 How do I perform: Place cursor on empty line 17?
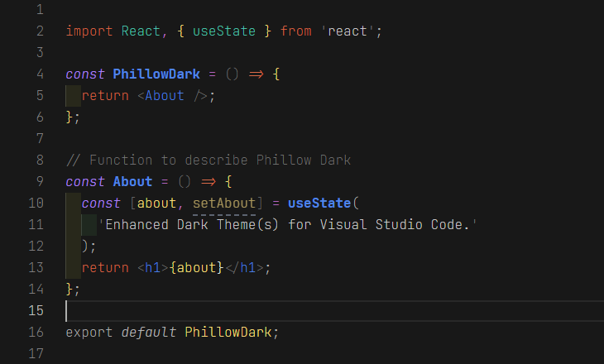[248, 353]
